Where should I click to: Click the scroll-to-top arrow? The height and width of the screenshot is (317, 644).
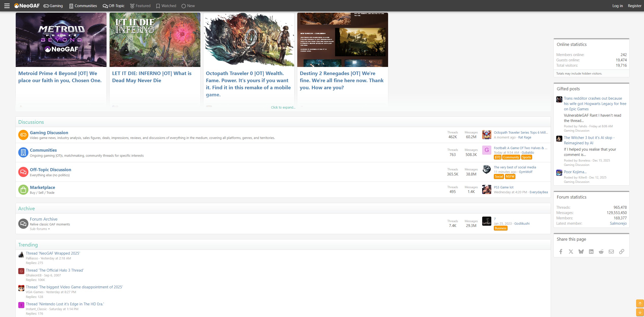(640, 303)
